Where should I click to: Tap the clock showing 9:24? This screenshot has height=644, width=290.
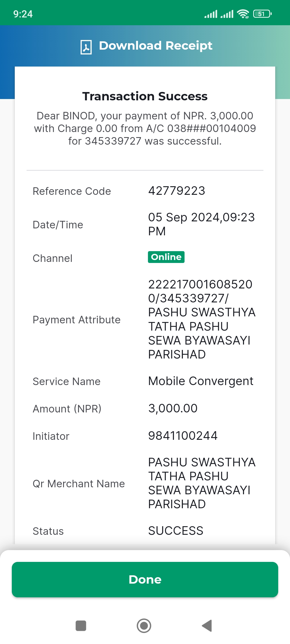tap(23, 14)
